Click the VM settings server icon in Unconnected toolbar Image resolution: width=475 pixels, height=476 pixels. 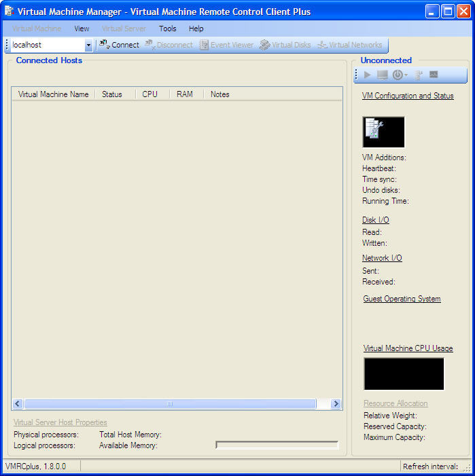(x=419, y=75)
